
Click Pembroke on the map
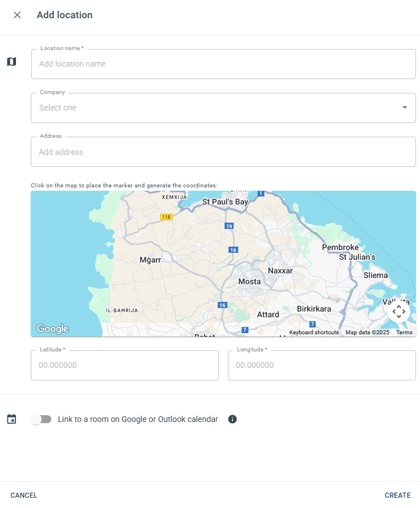[x=340, y=247]
